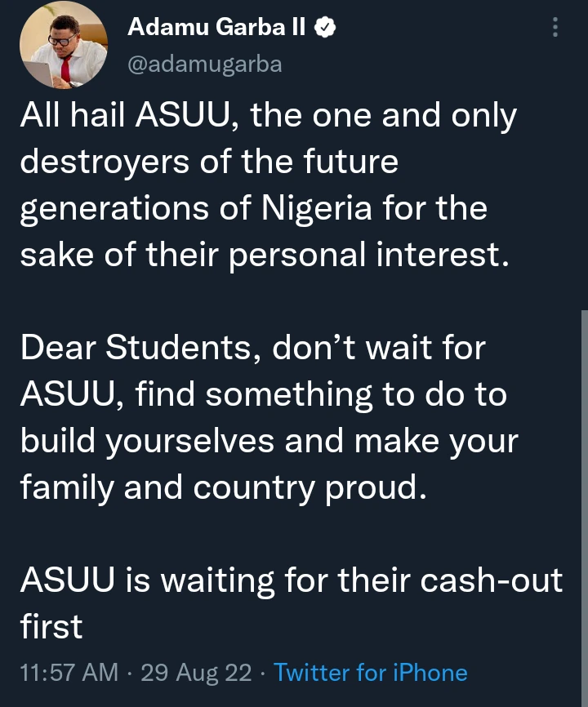The height and width of the screenshot is (707, 588).
Task: Click the 11:57 AM timestamp
Action: [69, 673]
